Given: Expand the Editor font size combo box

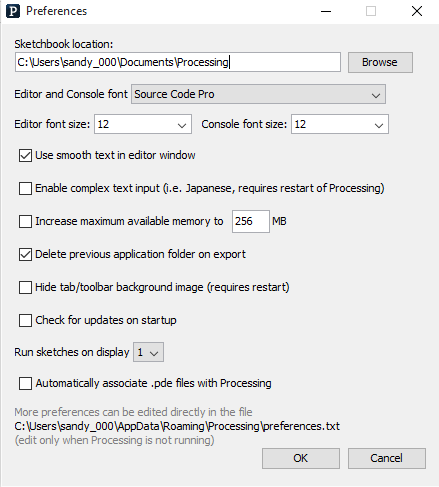Looking at the screenshot, I should (143, 124).
